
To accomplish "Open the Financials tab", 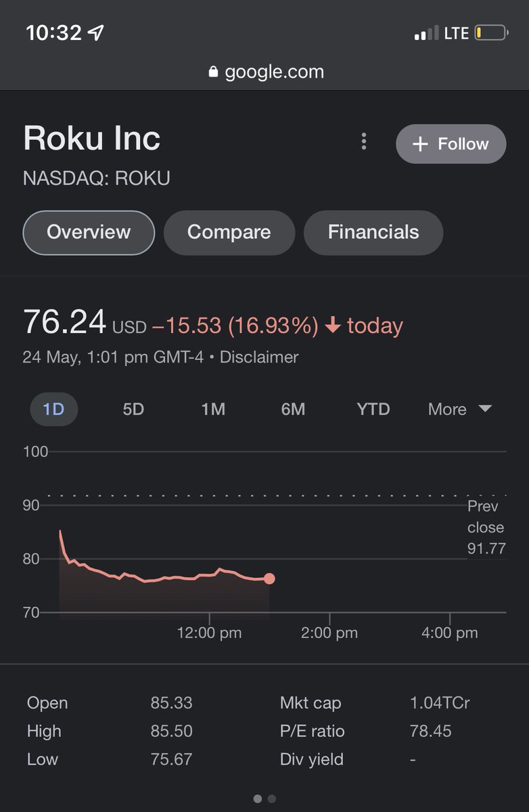I will (373, 232).
